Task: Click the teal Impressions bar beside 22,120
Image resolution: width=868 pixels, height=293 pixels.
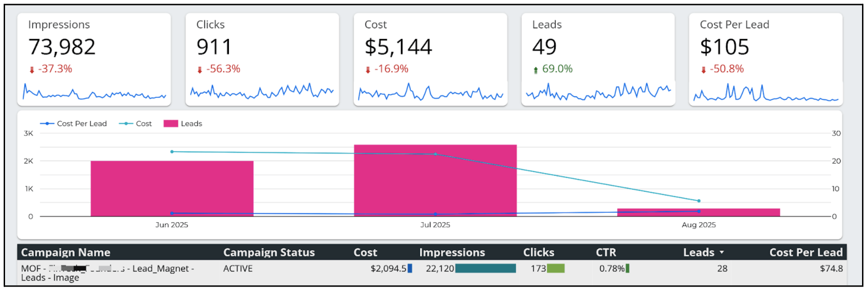Action: click(485, 268)
